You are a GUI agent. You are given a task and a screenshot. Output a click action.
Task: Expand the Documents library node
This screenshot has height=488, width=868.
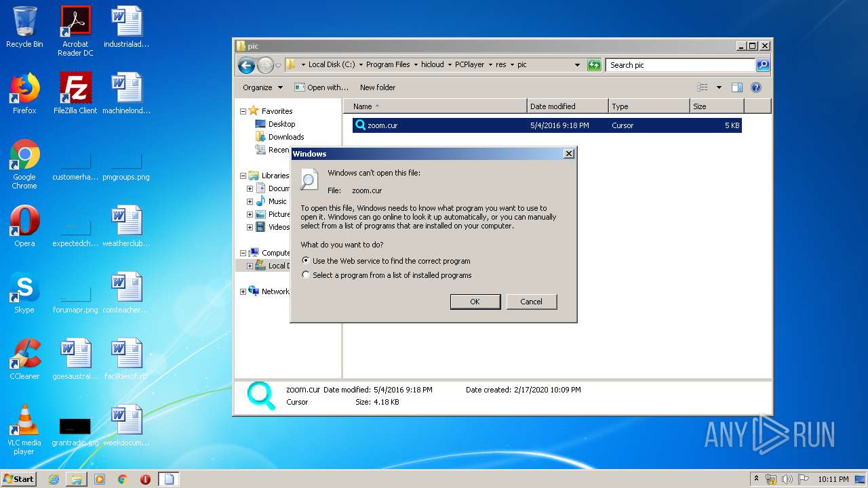coord(250,188)
